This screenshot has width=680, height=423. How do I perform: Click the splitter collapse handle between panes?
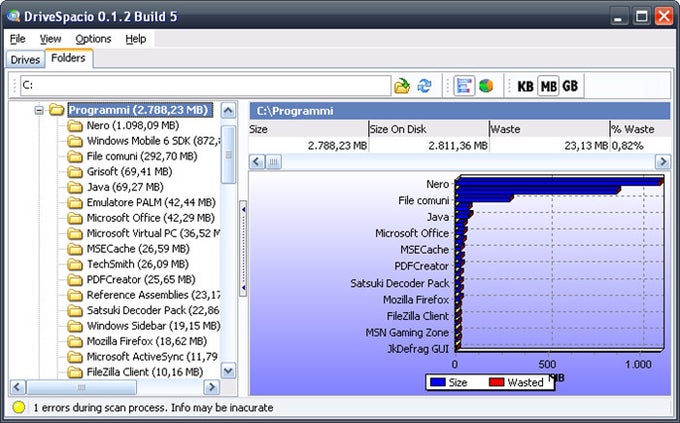243,249
